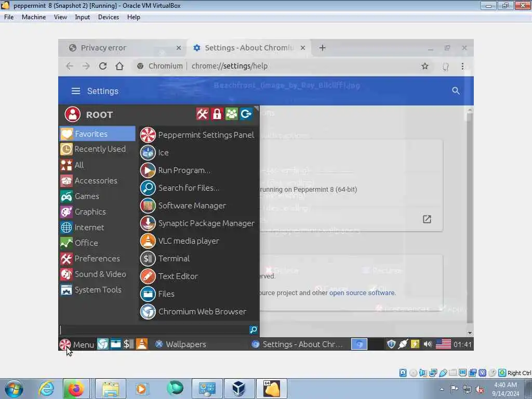Switch to the Privacy error tab
The image size is (532, 399).
[123, 48]
